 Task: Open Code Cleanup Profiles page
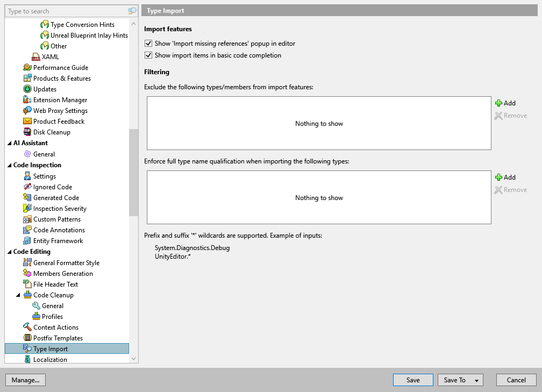point(52,316)
